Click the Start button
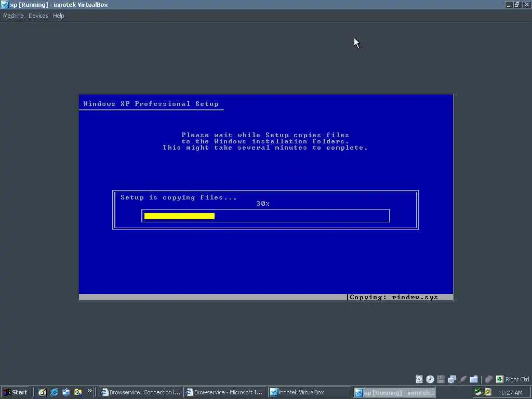Viewport: 532px width, 399px height. (15, 392)
